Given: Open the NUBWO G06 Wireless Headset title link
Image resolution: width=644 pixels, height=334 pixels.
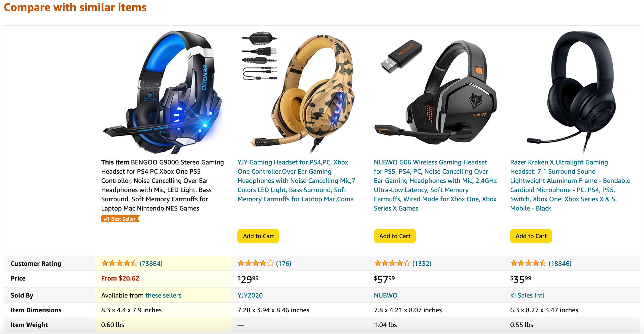Looking at the screenshot, I should click(x=435, y=185).
